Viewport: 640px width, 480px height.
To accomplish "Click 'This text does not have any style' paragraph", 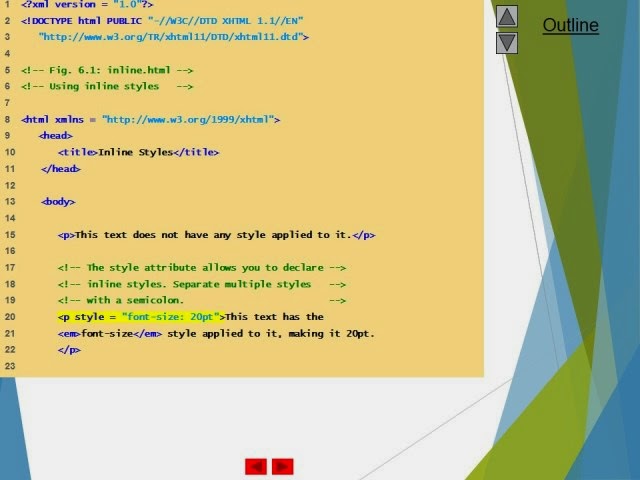I will pos(216,235).
